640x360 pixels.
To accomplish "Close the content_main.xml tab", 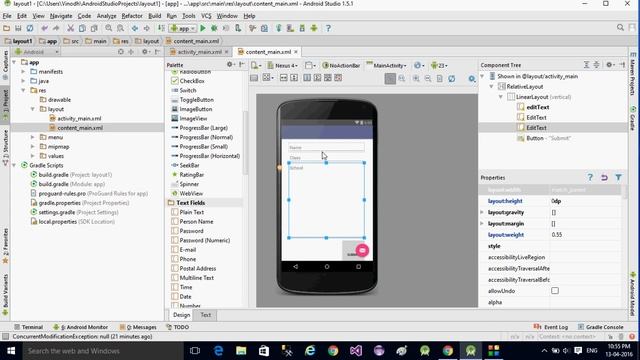I will click(296, 52).
